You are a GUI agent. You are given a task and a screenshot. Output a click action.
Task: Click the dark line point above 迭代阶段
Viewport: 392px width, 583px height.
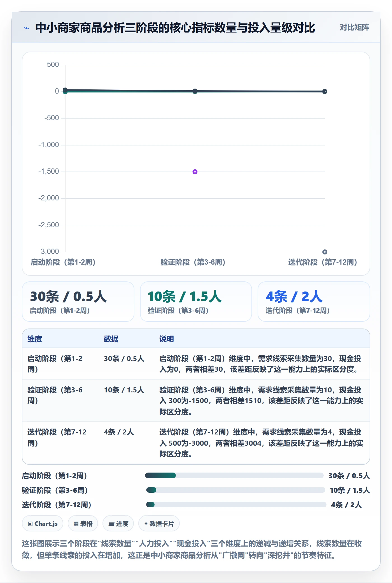[325, 91]
